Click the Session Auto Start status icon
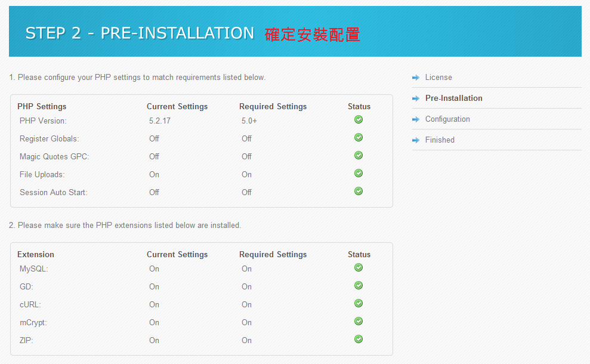This screenshot has width=590, height=364. pyautogui.click(x=359, y=191)
